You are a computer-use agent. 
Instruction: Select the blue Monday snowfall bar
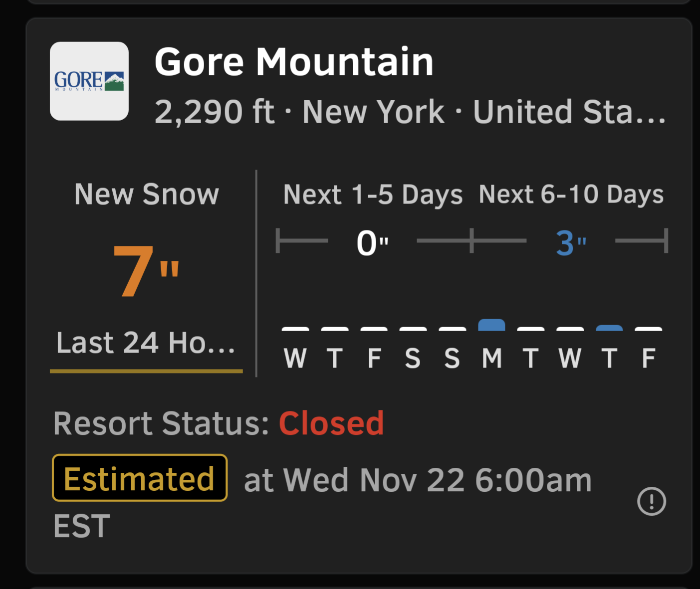click(491, 325)
